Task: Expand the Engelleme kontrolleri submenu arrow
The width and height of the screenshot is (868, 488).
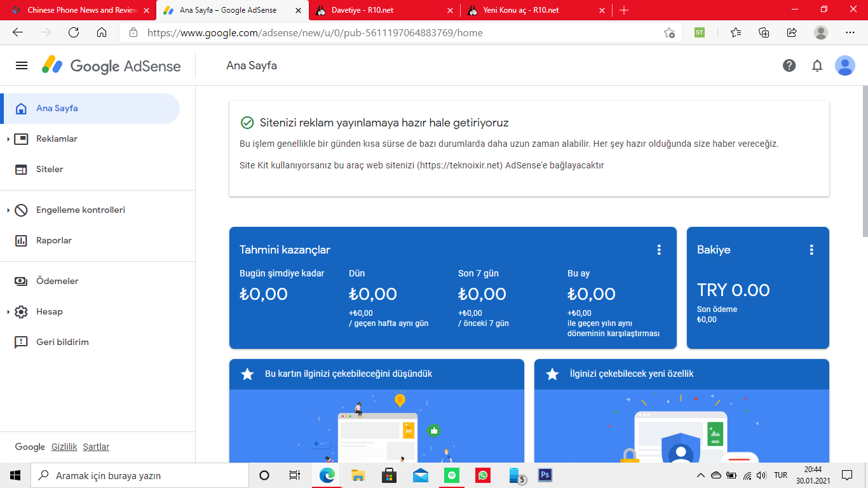Action: [8, 210]
